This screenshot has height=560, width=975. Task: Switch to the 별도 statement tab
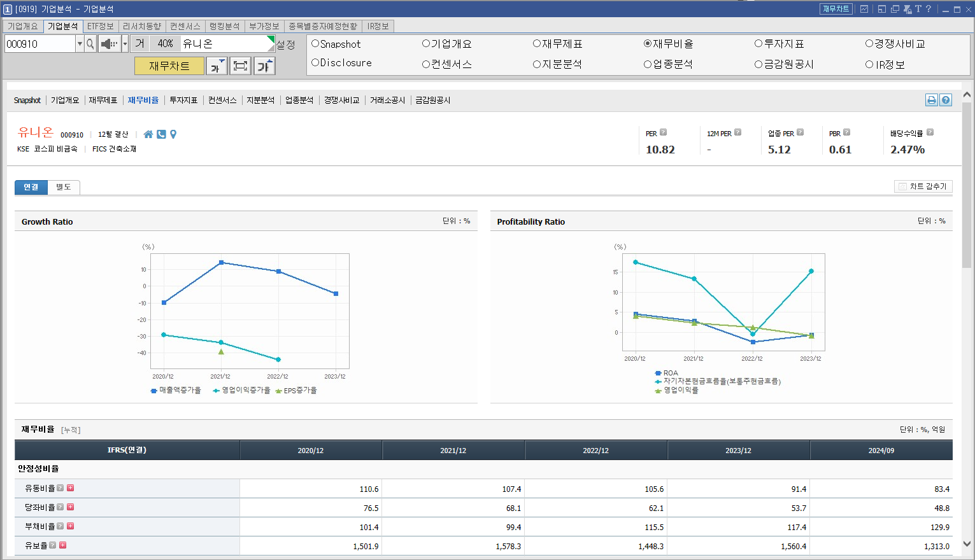(x=64, y=187)
